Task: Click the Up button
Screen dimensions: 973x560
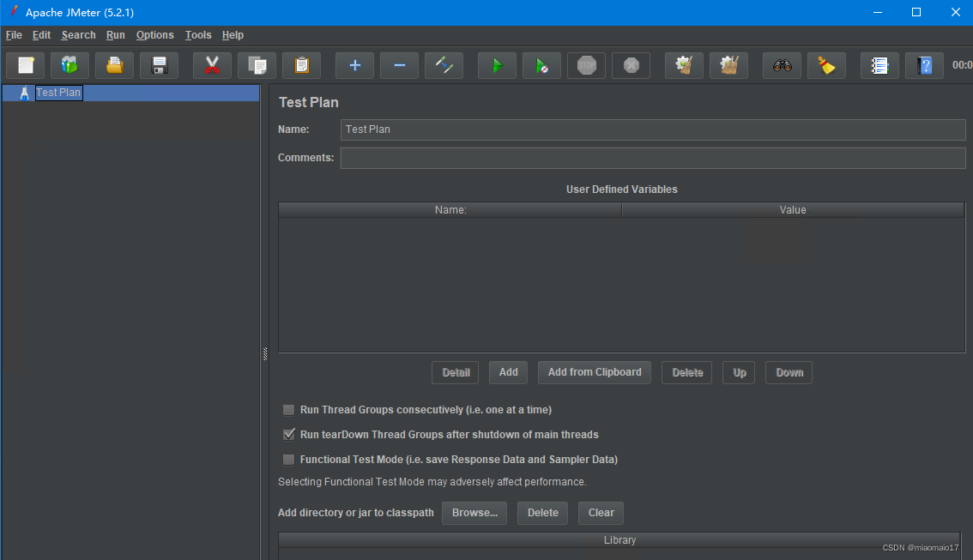Action: tap(739, 373)
